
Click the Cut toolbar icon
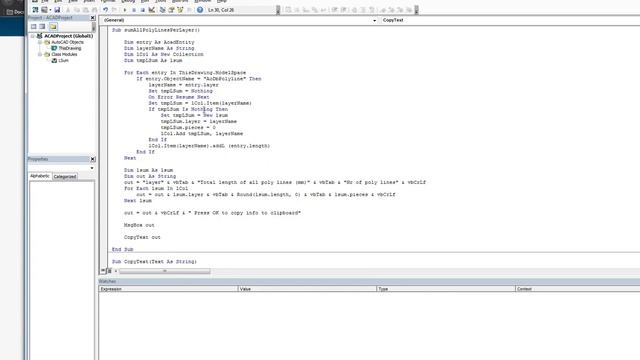[x=68, y=10]
